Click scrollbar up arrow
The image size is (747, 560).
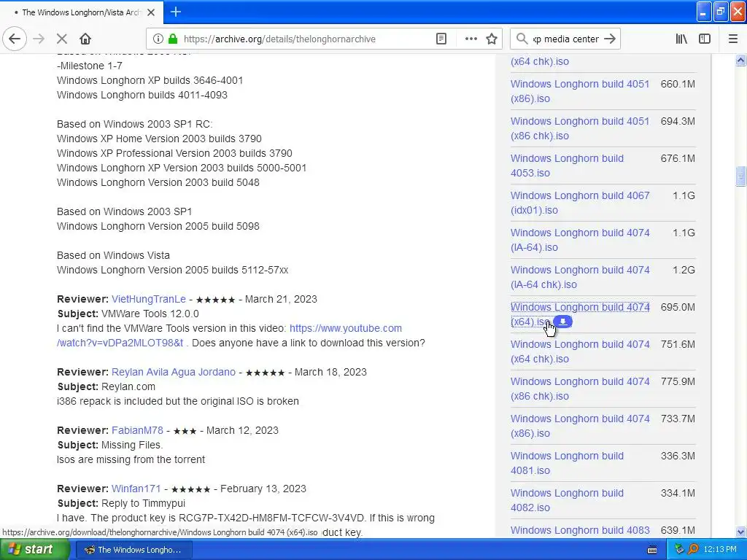click(740, 60)
